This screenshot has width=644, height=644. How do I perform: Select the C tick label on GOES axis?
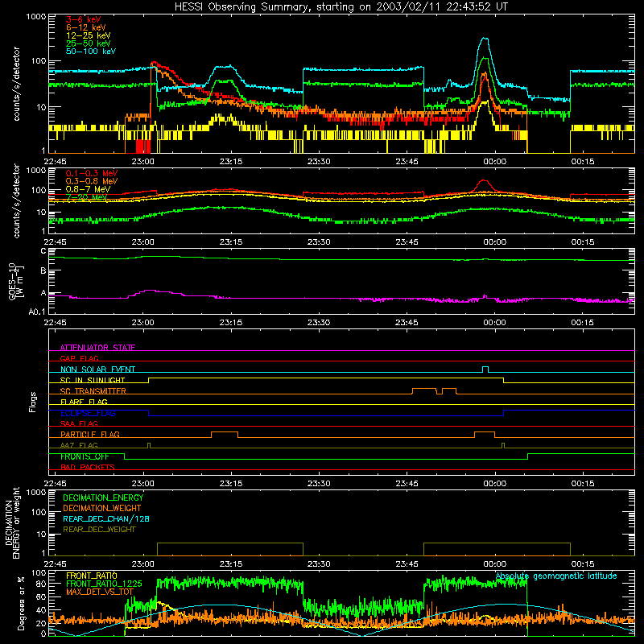pyautogui.click(x=43, y=251)
